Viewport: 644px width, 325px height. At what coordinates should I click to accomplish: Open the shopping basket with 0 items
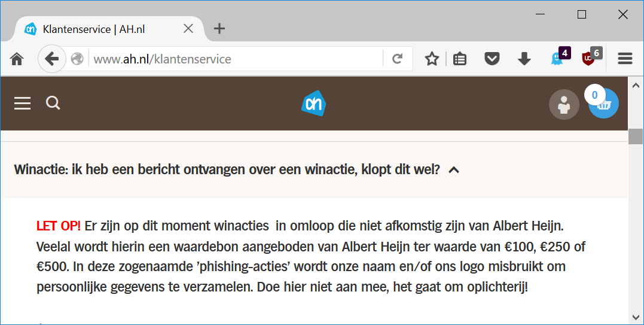[603, 103]
